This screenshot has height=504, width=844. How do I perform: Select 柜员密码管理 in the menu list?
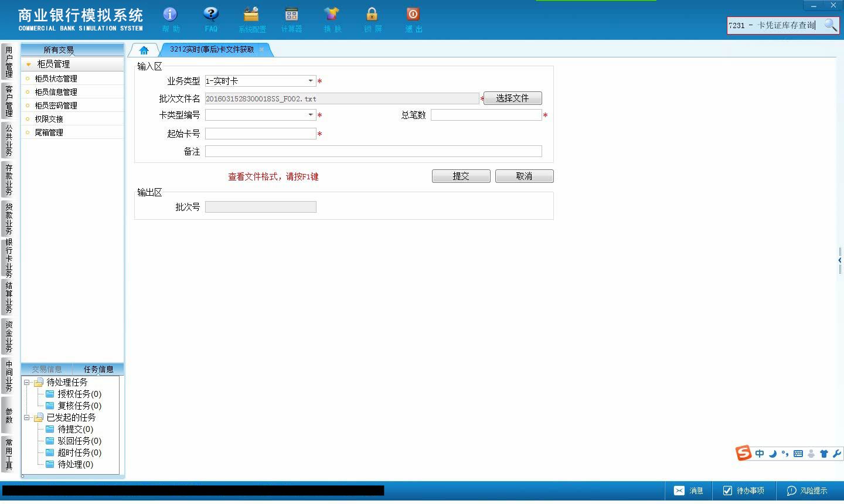[56, 105]
